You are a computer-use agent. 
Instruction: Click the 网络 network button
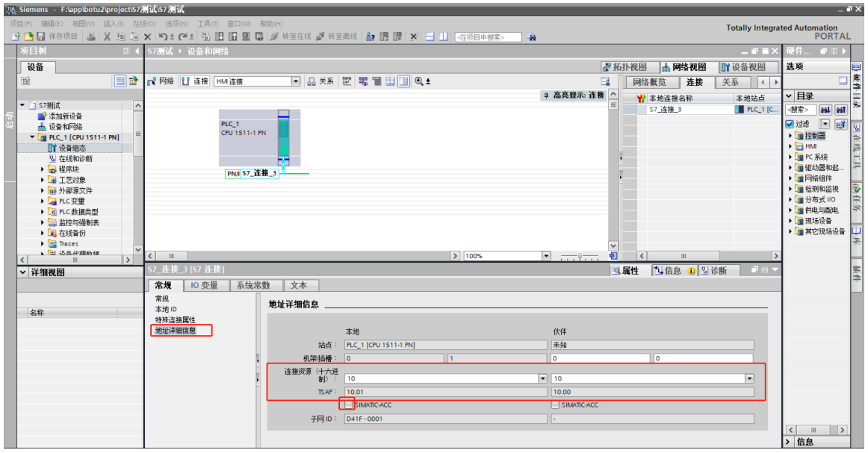click(161, 81)
